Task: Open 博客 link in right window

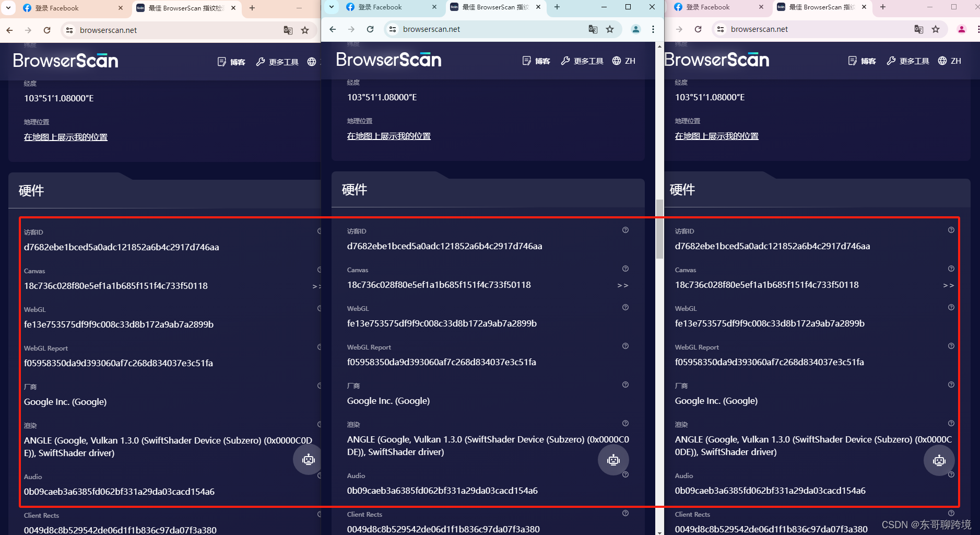Action: 862,61
